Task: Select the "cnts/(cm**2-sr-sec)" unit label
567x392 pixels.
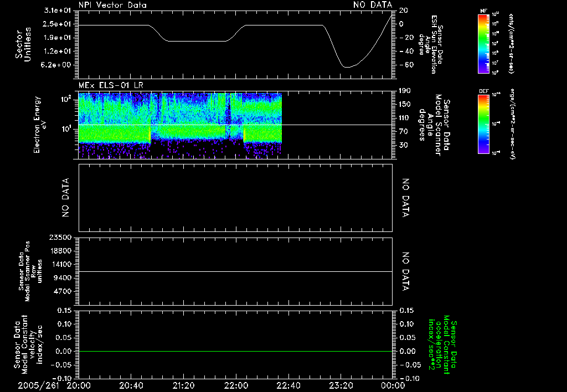Action: click(x=511, y=44)
